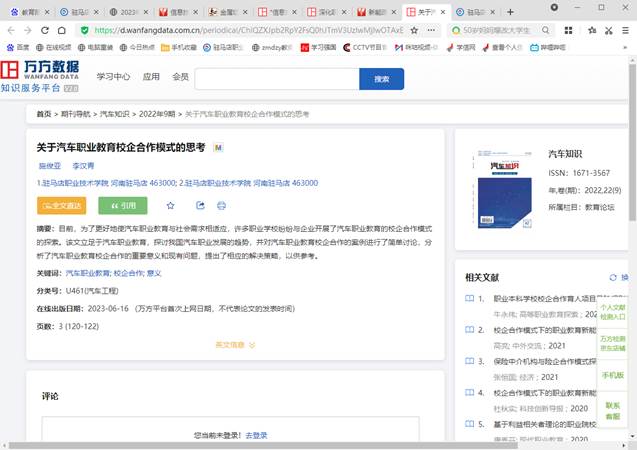The height and width of the screenshot is (450, 637).
Task: Go to the browser home page
Action: [61, 30]
